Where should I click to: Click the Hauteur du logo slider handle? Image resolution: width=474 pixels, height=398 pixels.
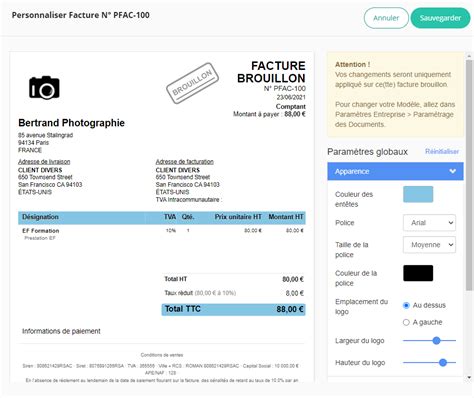[x=443, y=362]
